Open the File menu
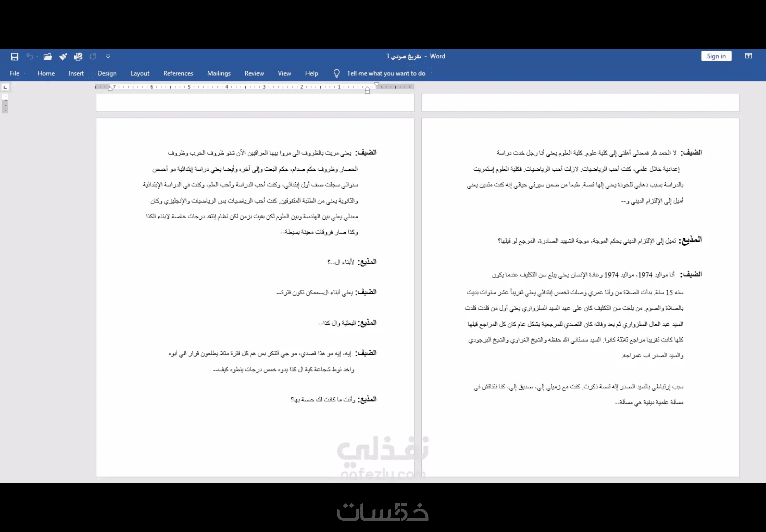766x532 pixels. coord(14,73)
